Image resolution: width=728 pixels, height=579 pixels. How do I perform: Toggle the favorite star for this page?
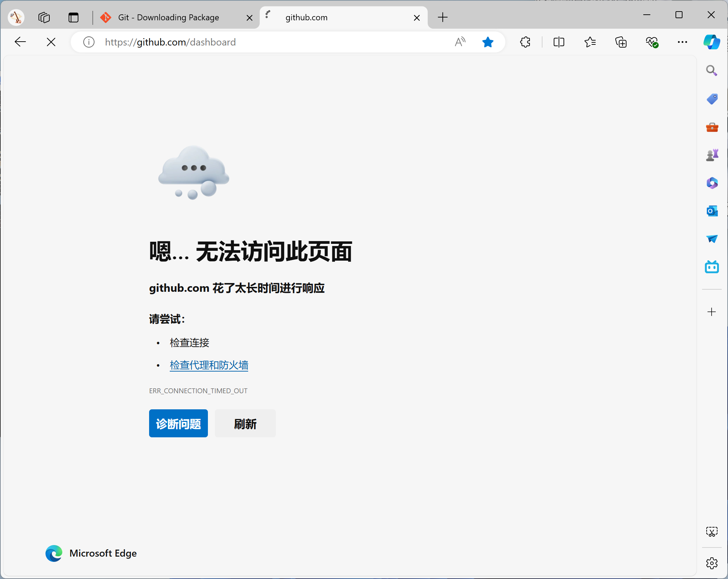pyautogui.click(x=488, y=42)
